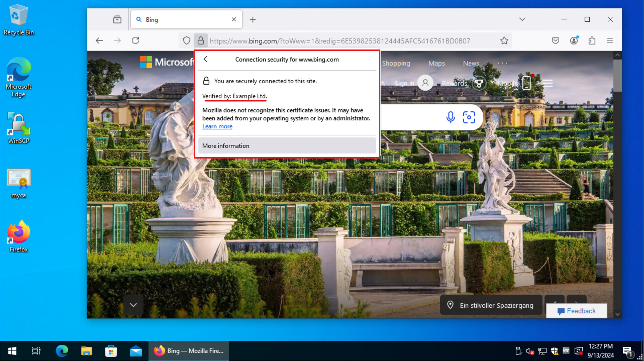
Task: Click the Firefox back navigation arrow
Action: [99, 40]
